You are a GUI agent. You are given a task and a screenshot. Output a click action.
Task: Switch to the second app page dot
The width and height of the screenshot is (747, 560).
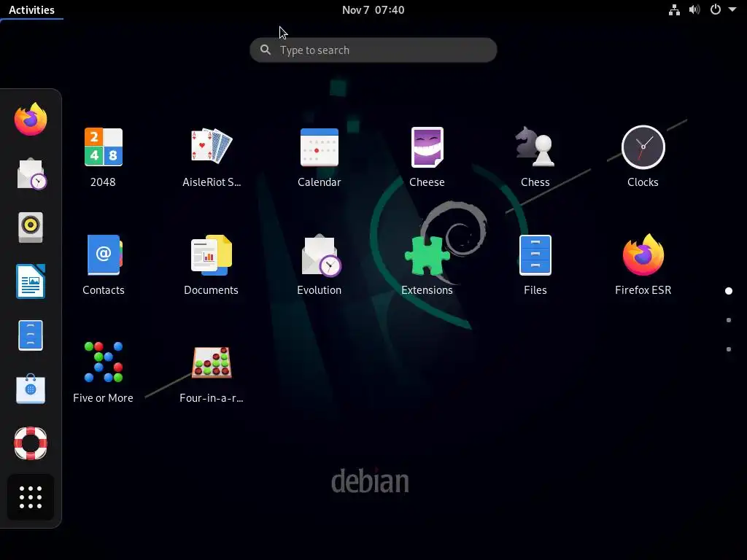tap(729, 320)
